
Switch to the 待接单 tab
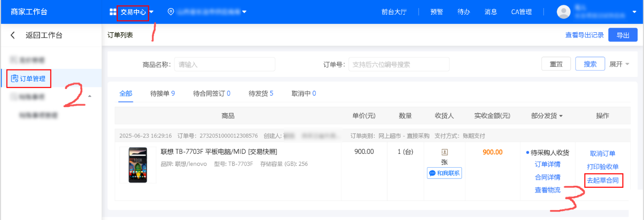(162, 93)
